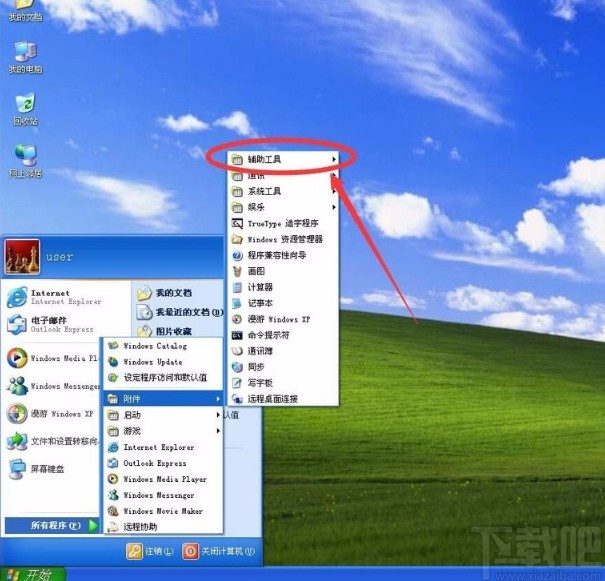The width and height of the screenshot is (605, 581).
Task: Launch Windows Media Player from programs menu
Action: 163,479
